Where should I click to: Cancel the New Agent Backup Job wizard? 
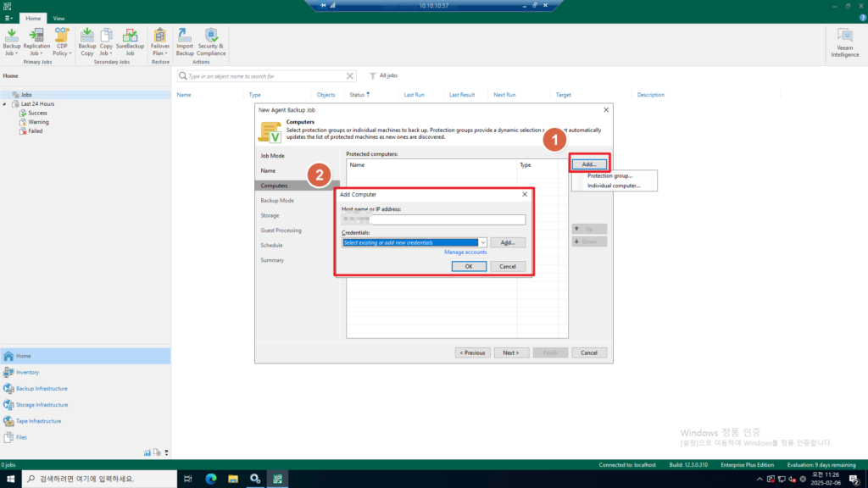[x=589, y=352]
